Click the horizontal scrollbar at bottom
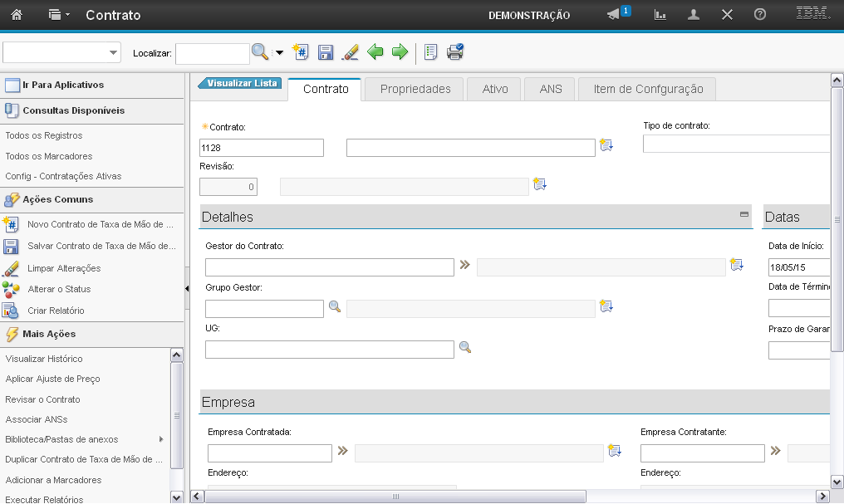The image size is (844, 504). [395, 496]
